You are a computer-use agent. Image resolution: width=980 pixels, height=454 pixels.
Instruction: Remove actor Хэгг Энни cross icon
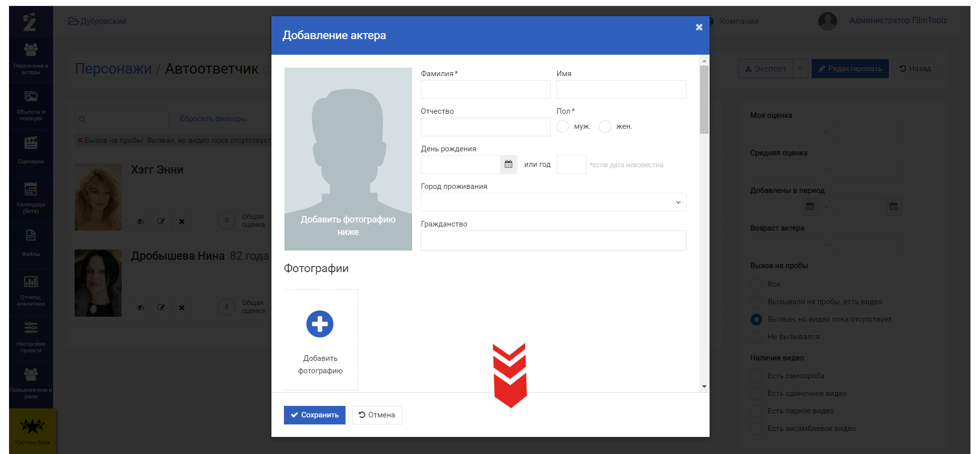182,221
